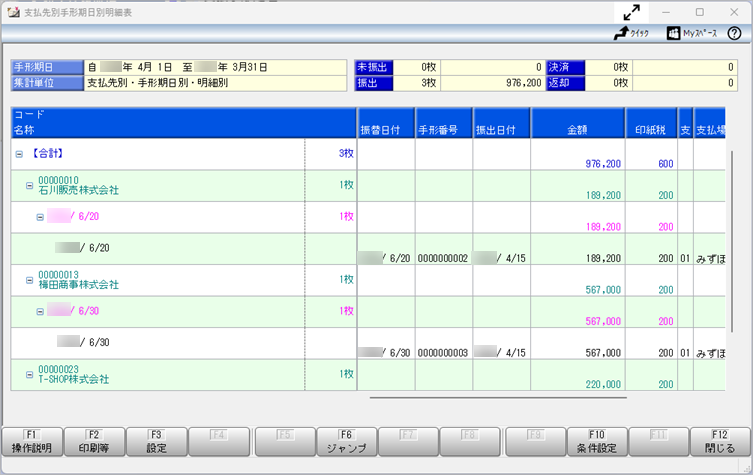Click the 金額 column header
Screen dimensions: 753x475
[578, 130]
